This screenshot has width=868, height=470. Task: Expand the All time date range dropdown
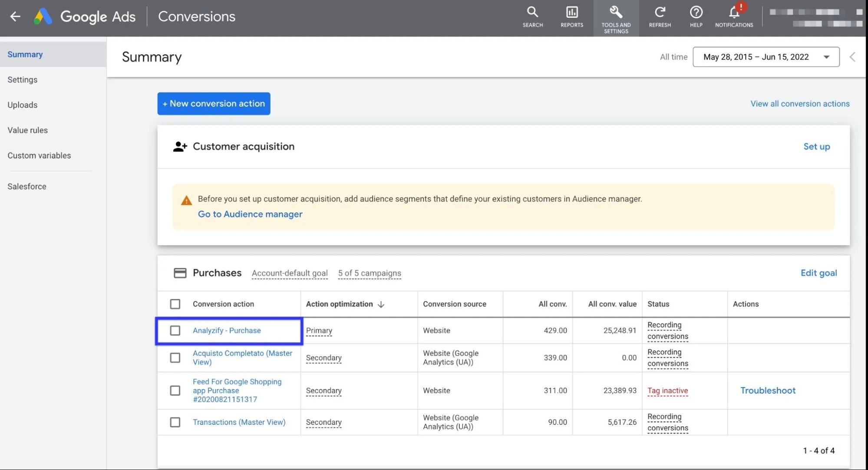[766, 57]
